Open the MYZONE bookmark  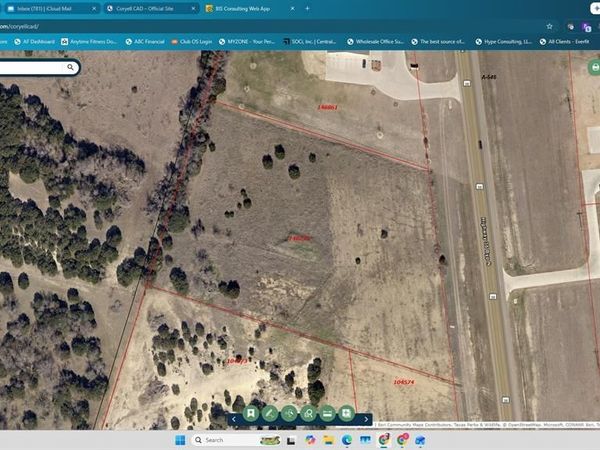(x=247, y=41)
